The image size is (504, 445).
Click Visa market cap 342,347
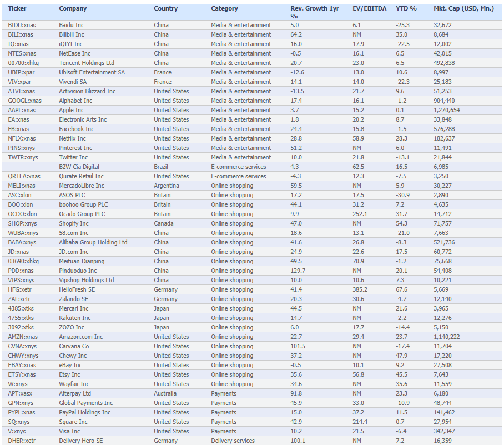[x=443, y=431]
